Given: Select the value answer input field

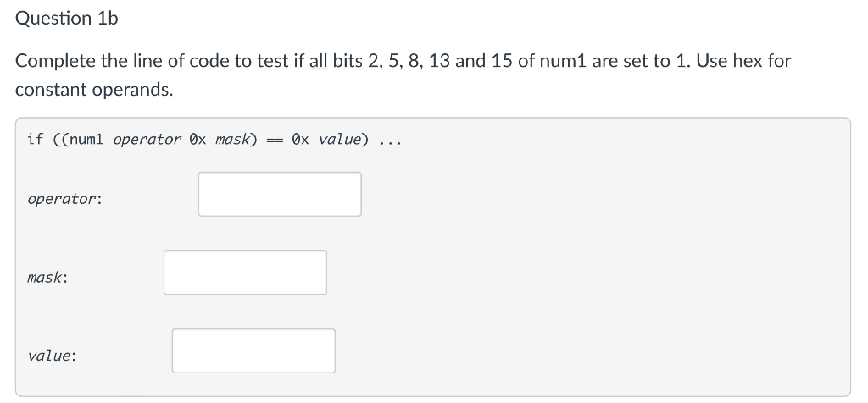Looking at the screenshot, I should click(x=253, y=351).
